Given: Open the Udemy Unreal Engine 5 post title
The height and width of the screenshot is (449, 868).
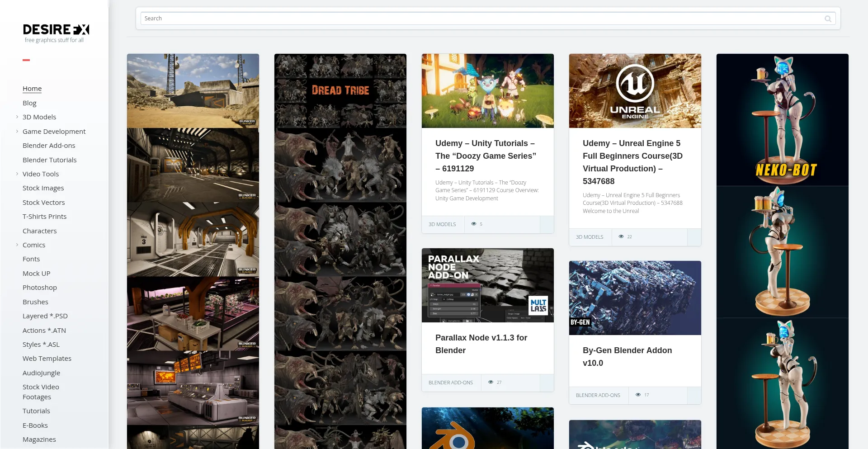Looking at the screenshot, I should [632, 162].
